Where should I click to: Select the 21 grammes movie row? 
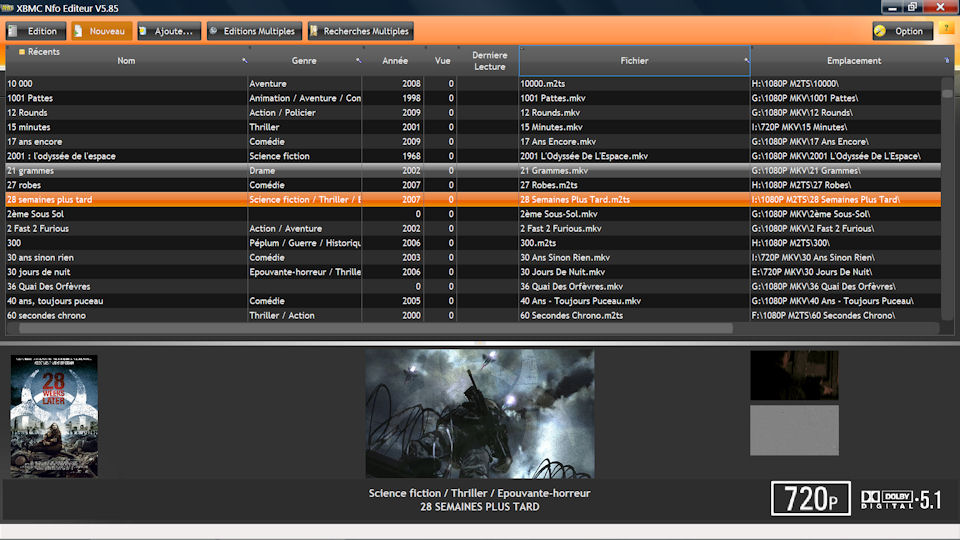coord(125,171)
